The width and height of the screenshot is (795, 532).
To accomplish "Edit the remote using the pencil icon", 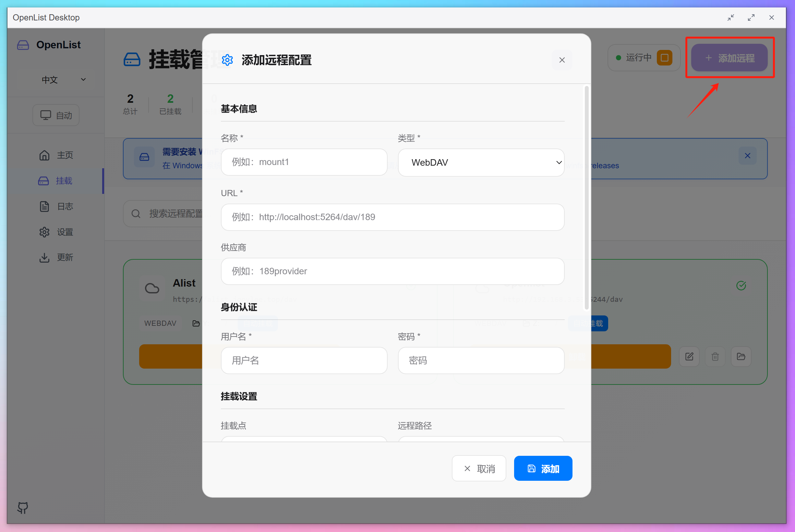I will [x=689, y=357].
